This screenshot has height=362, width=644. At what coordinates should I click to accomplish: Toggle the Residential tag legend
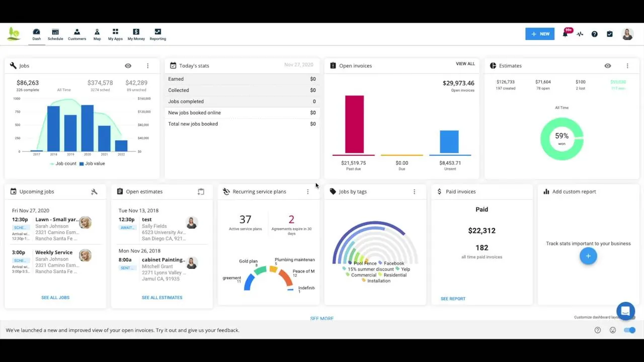[392, 275]
